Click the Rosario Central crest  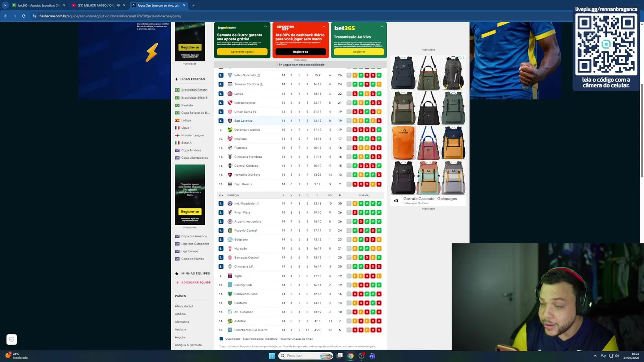[230, 230]
